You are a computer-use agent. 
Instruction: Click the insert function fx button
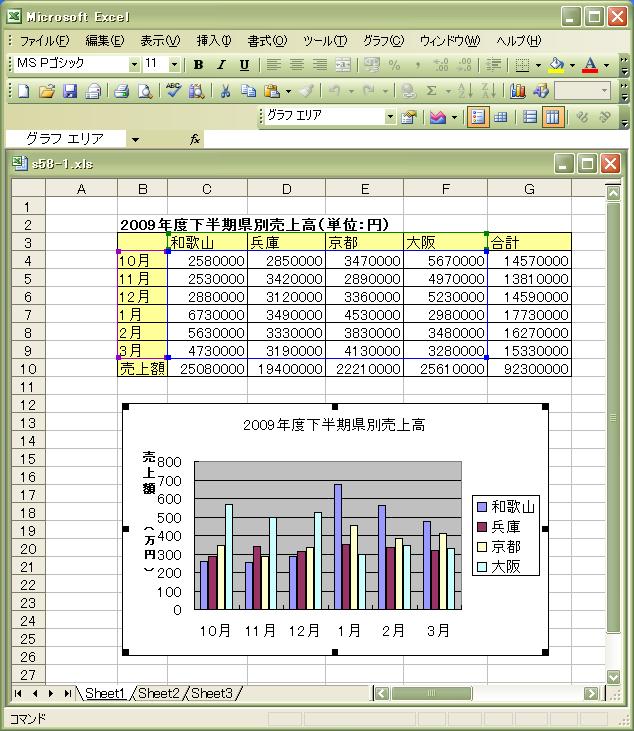click(195, 139)
